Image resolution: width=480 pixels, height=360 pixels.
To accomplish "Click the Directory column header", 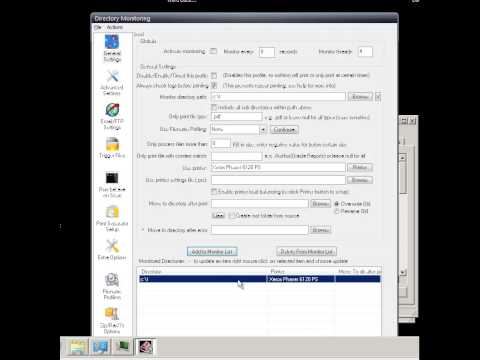I will point(202,271).
